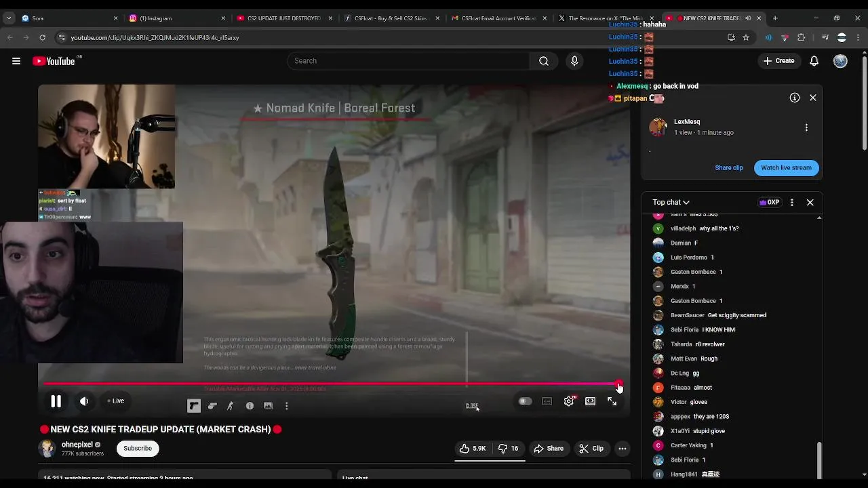
Task: Click Share clip link
Action: coord(729,167)
